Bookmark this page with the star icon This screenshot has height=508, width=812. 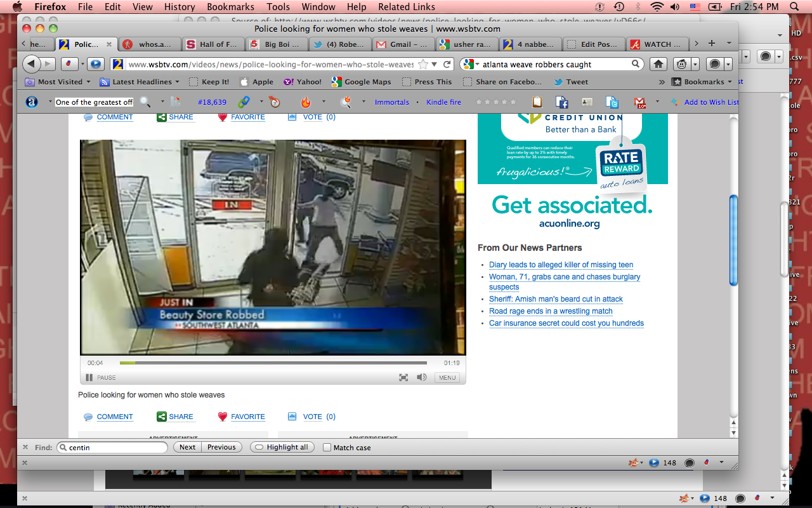click(x=423, y=64)
